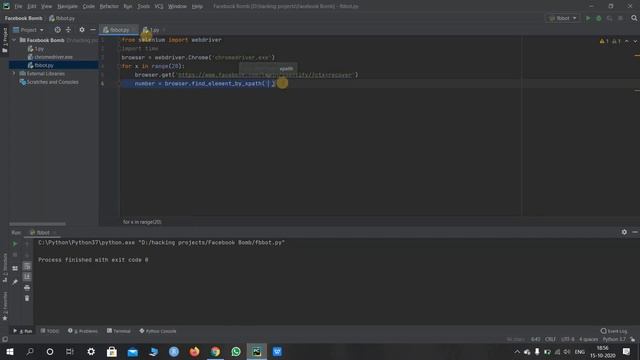Open the File menu
Screen dimensions: 640x360
tap(18, 6)
